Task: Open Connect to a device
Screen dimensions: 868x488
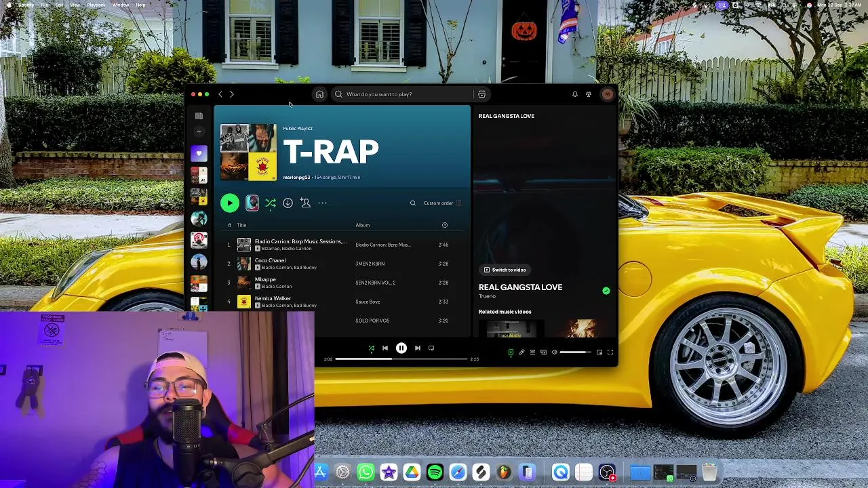Action: 543,352
